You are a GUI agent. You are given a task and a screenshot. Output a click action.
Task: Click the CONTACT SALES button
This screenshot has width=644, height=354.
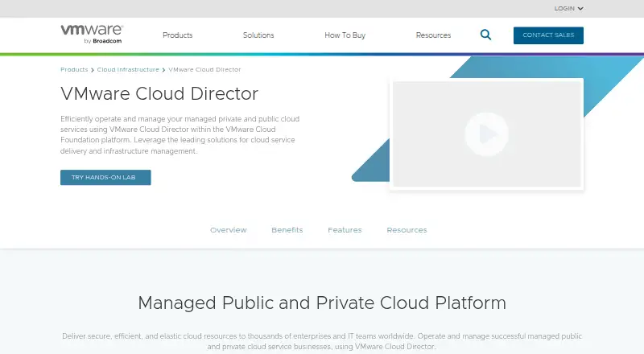(548, 35)
